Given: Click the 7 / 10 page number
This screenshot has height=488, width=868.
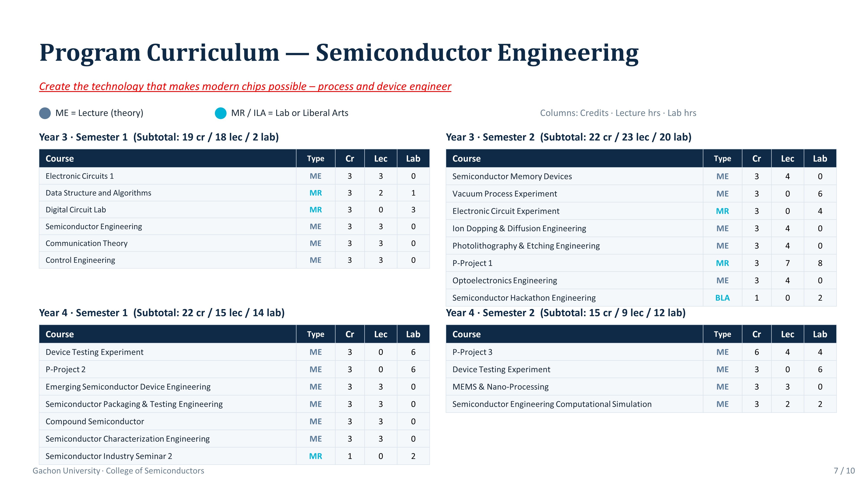Looking at the screenshot, I should pyautogui.click(x=844, y=471).
